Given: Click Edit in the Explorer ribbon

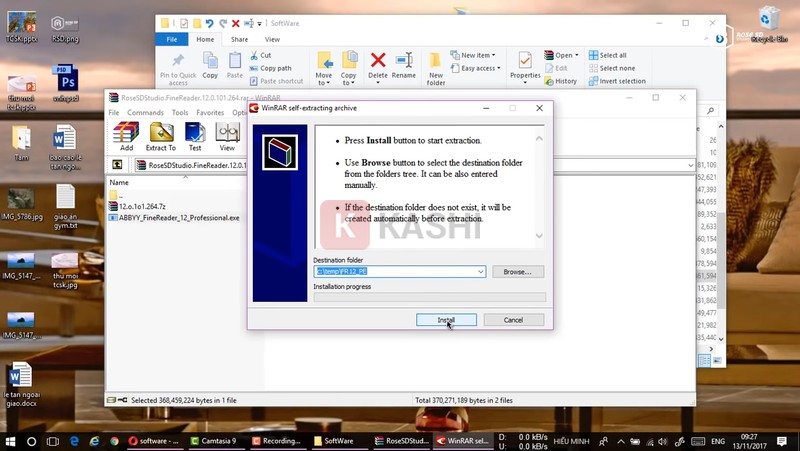Looking at the screenshot, I should [x=556, y=68].
